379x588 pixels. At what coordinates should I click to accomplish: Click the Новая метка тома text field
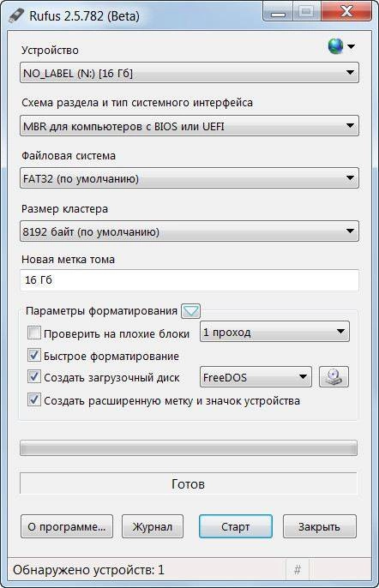pyautogui.click(x=189, y=280)
